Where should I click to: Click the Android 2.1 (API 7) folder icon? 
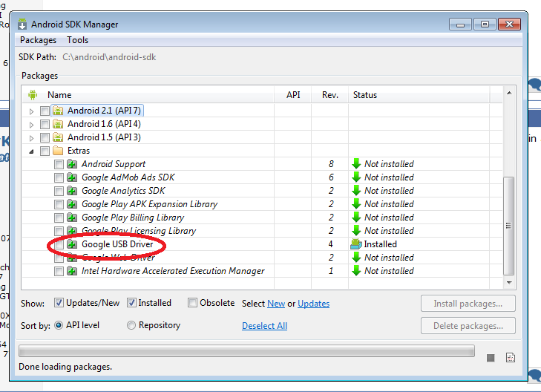coord(58,111)
